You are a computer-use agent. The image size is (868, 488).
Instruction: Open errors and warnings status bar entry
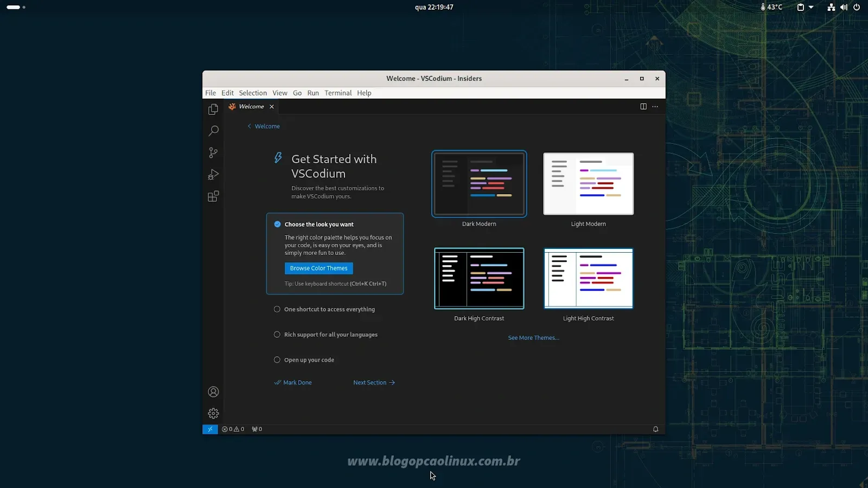click(233, 429)
